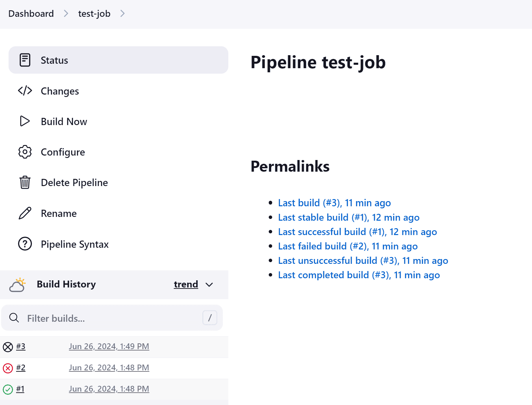The height and width of the screenshot is (405, 532).
Task: Go to Dashboard breadcrumb link
Action: coord(31,13)
